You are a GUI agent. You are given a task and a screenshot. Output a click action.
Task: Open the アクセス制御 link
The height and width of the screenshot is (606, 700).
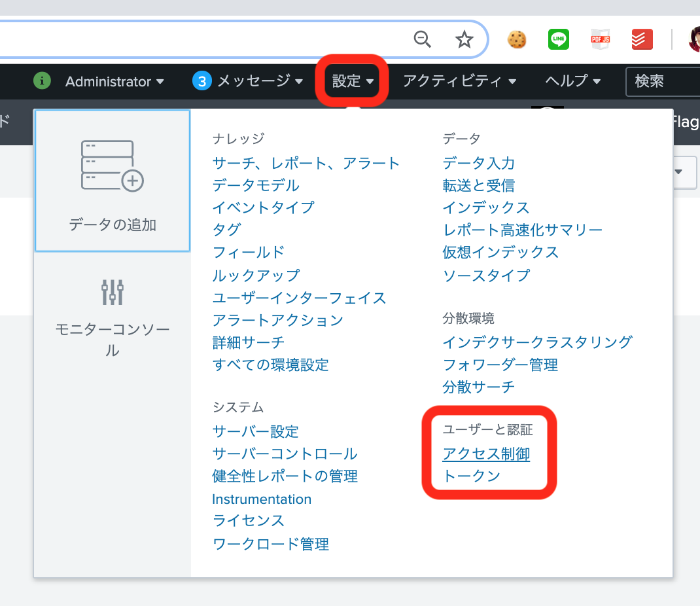(x=486, y=454)
